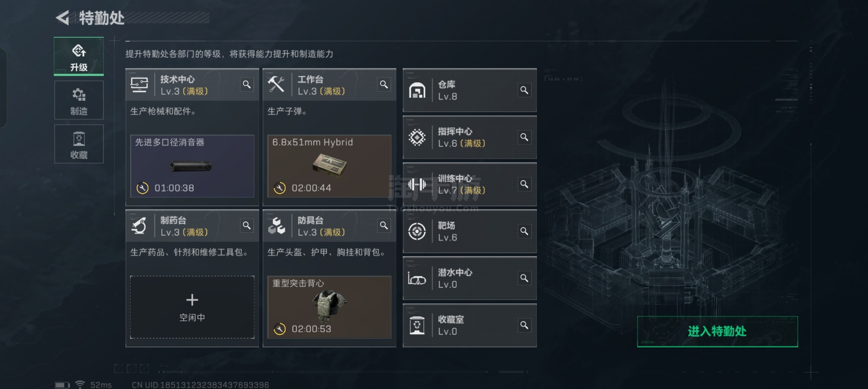Switch to the 制造 tab
Image resolution: width=868 pixels, height=389 pixels.
pos(79,100)
